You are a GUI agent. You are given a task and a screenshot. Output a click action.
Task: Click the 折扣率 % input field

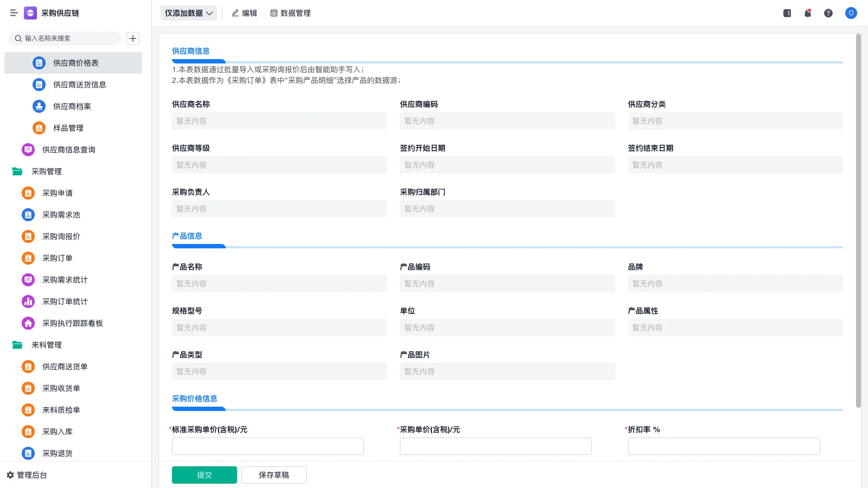(724, 446)
